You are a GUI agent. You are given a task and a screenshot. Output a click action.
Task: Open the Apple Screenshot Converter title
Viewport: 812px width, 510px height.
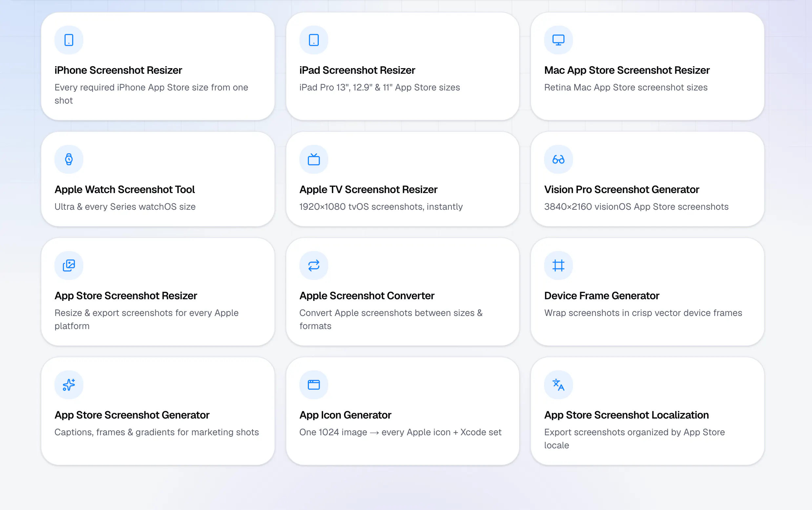click(x=367, y=296)
